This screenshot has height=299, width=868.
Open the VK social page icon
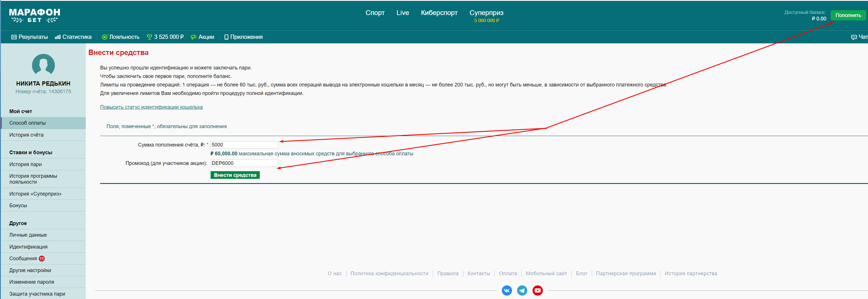[x=506, y=290]
